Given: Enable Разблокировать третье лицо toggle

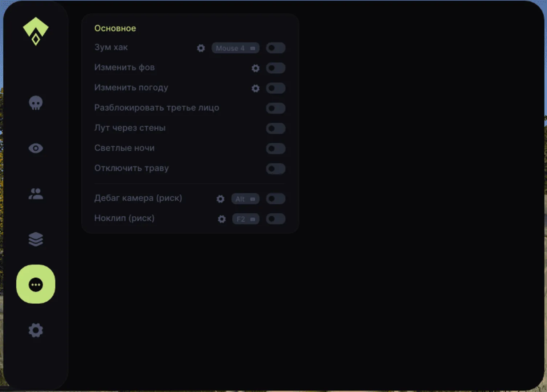Looking at the screenshot, I should tap(276, 108).
